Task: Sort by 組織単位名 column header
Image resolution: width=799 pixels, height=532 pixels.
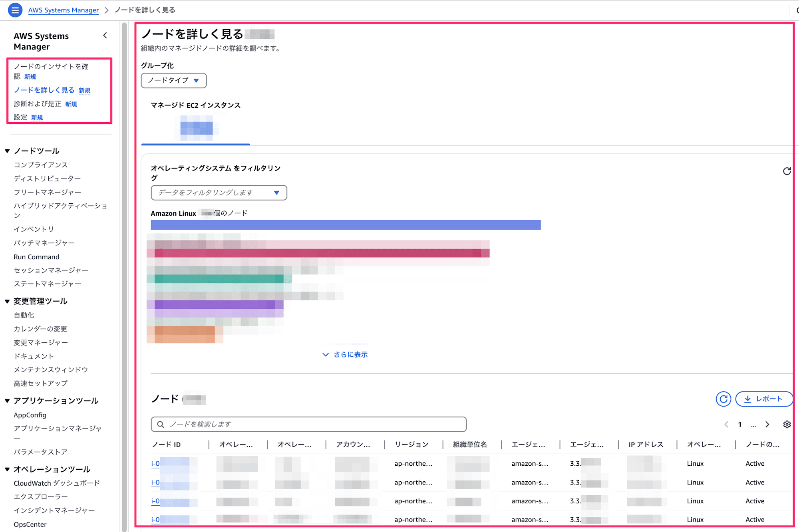Action: coord(470,445)
